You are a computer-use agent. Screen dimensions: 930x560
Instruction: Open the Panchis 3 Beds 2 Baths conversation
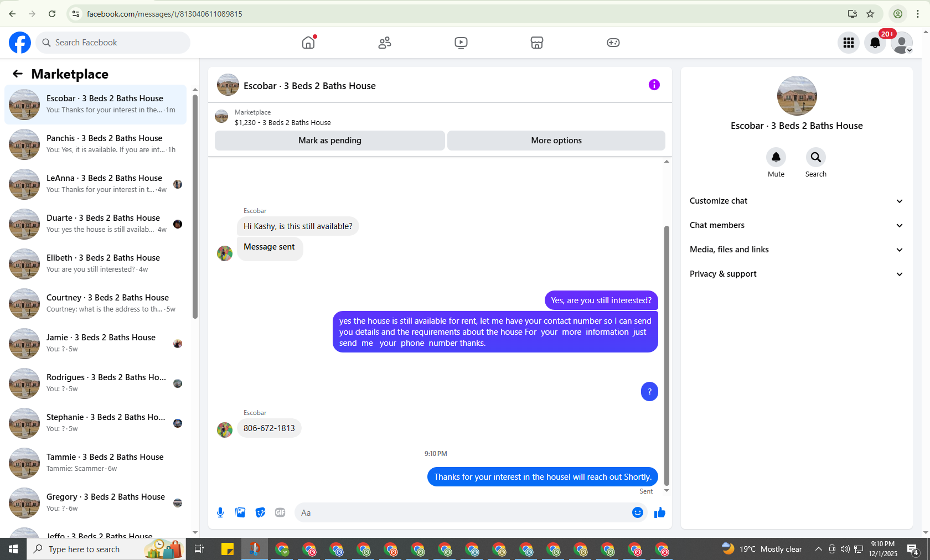pyautogui.click(x=95, y=144)
